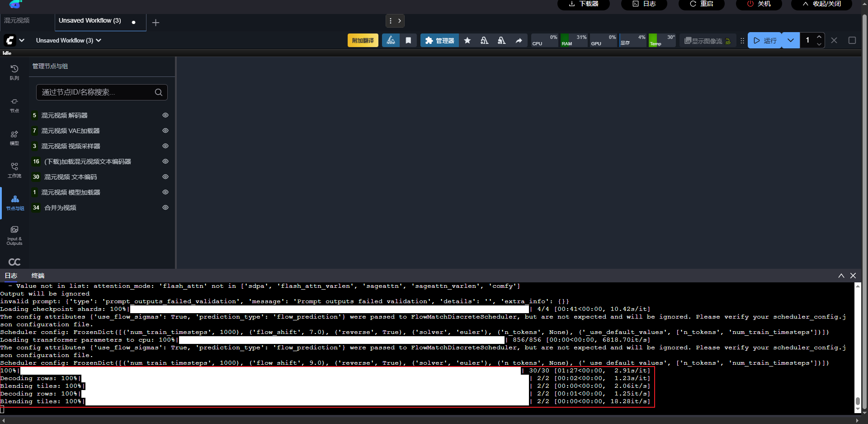Viewport: 868px width, 424px height.
Task: Open the Input & Outputs sidebar panel
Action: (14, 236)
